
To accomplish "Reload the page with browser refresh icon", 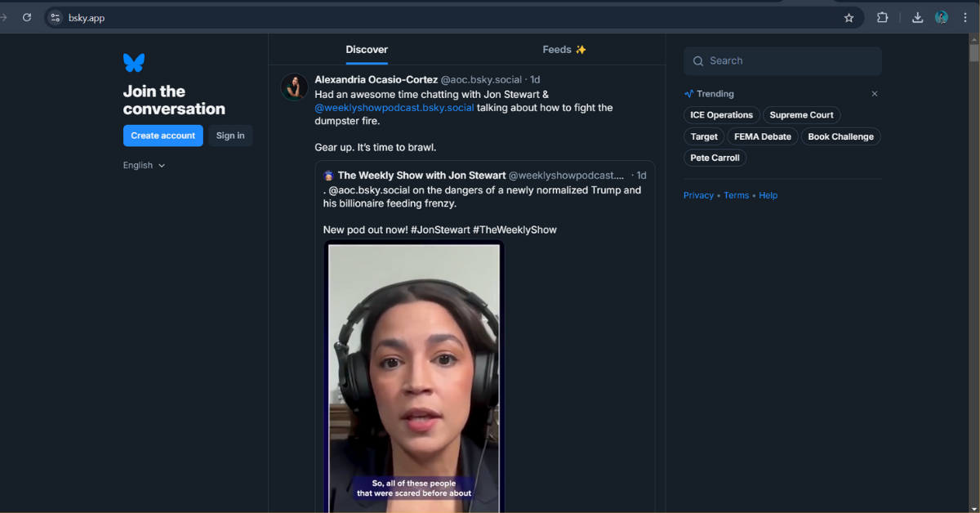I will click(27, 17).
